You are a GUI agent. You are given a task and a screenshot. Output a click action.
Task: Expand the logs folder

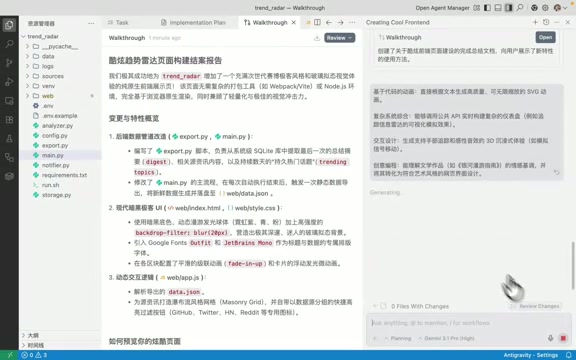point(60,66)
